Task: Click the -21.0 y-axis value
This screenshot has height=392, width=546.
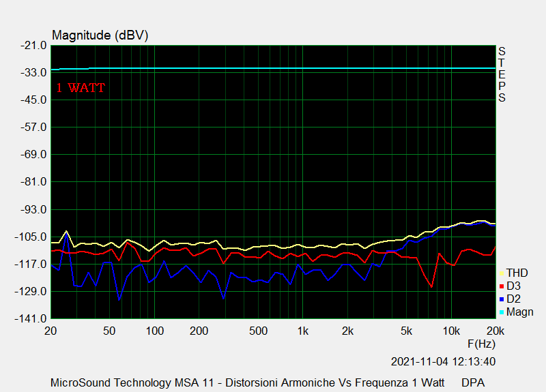Action: click(33, 45)
